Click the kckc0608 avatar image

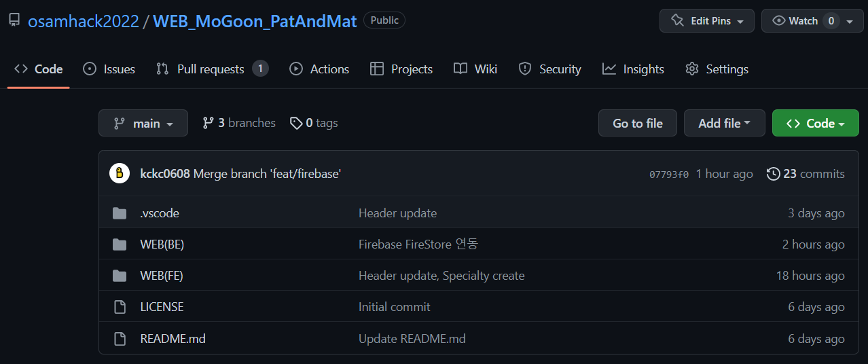click(120, 173)
